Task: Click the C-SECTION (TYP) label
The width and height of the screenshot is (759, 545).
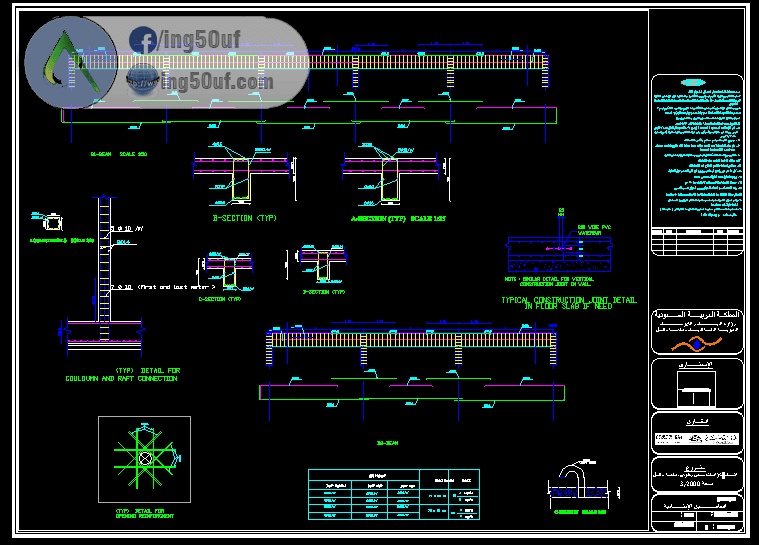Action: point(219,298)
